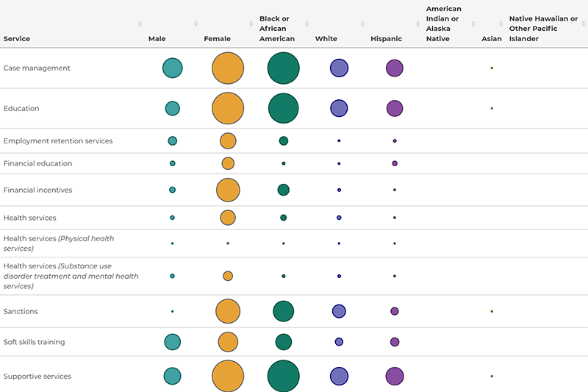Click sort arrows beside Hispanic header
The image size is (588, 392).
(418, 24)
